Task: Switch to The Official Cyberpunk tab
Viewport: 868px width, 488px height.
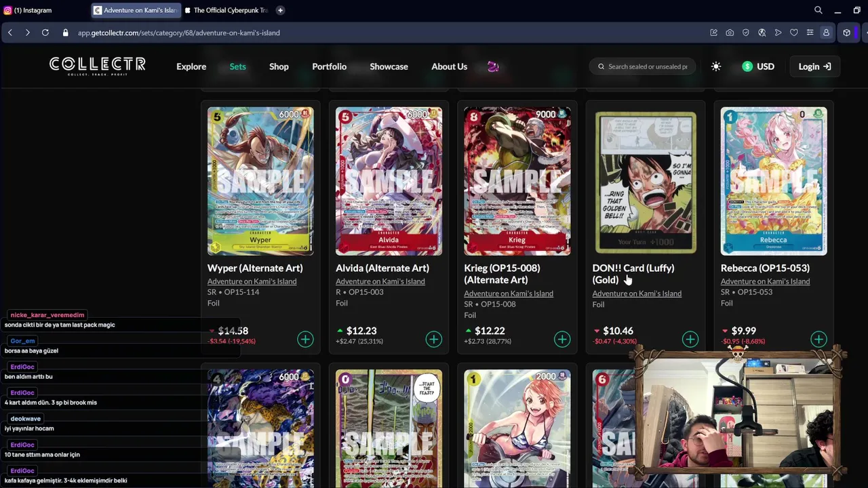Action: click(x=226, y=10)
